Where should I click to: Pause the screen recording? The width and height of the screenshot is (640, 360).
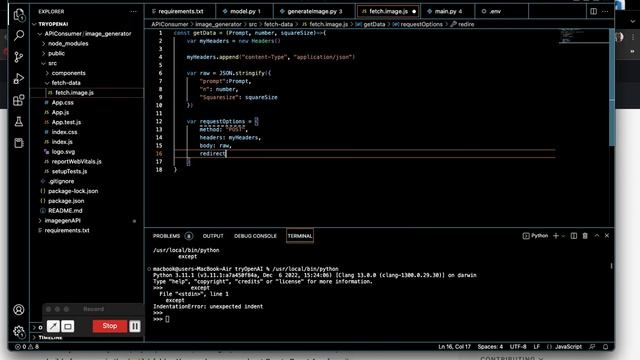[135, 326]
